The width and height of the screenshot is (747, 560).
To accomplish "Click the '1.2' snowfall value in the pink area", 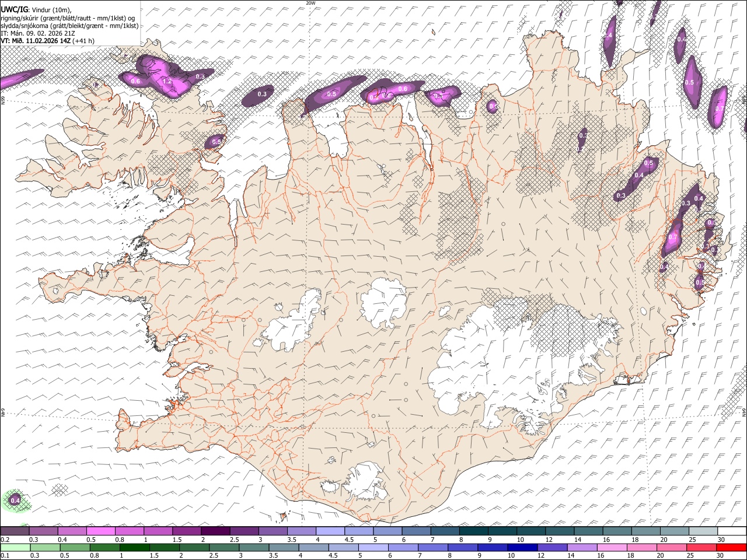I will pos(167,81).
